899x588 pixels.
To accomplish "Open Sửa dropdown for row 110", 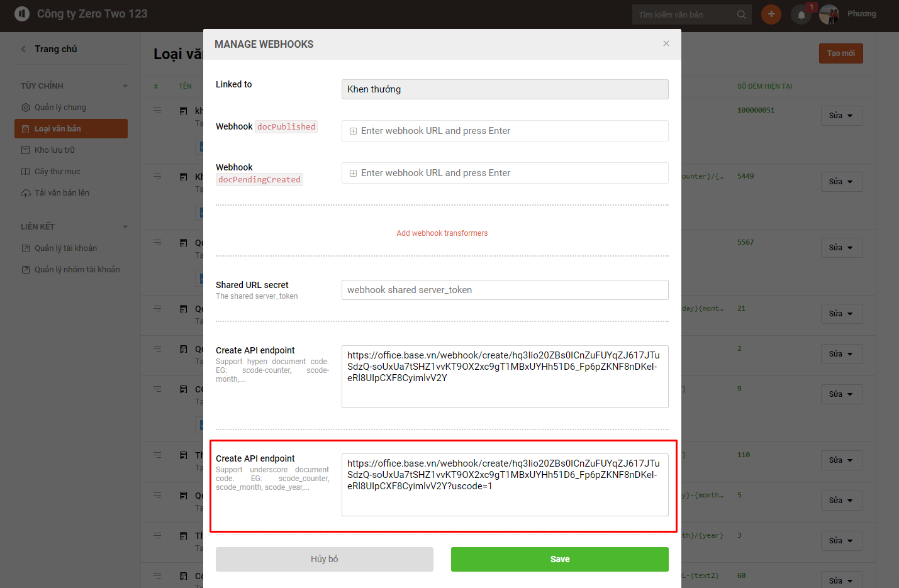I will point(842,460).
